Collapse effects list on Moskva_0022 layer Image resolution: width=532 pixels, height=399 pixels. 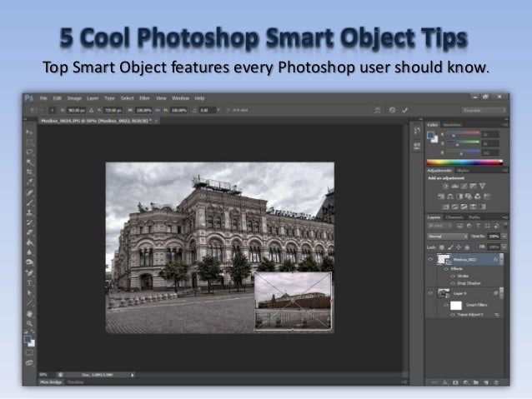(x=501, y=260)
